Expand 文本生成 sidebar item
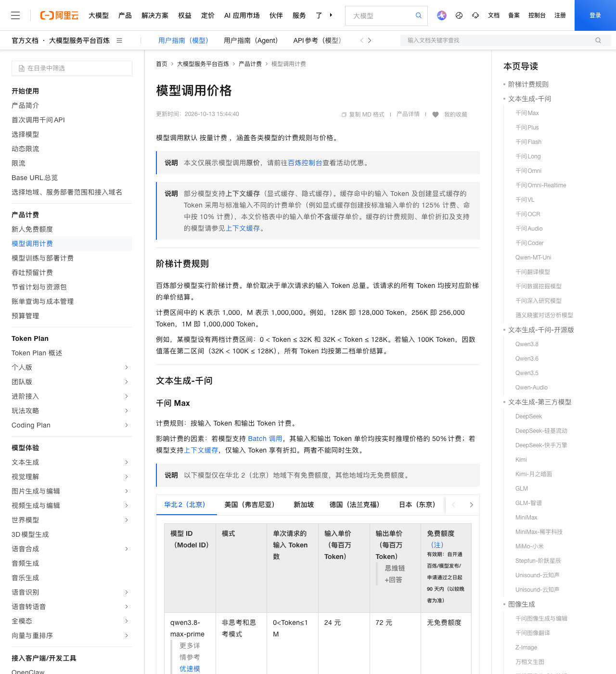616x674 pixels. (127, 462)
